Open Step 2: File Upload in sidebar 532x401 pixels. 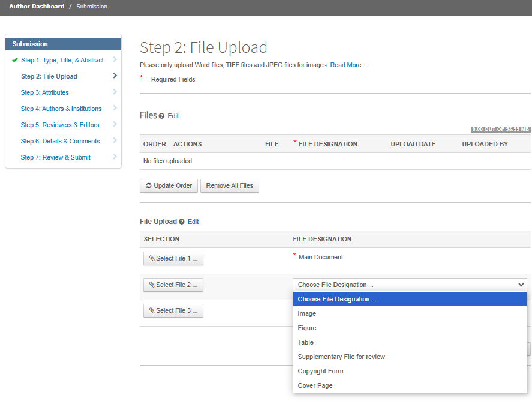[x=49, y=76]
